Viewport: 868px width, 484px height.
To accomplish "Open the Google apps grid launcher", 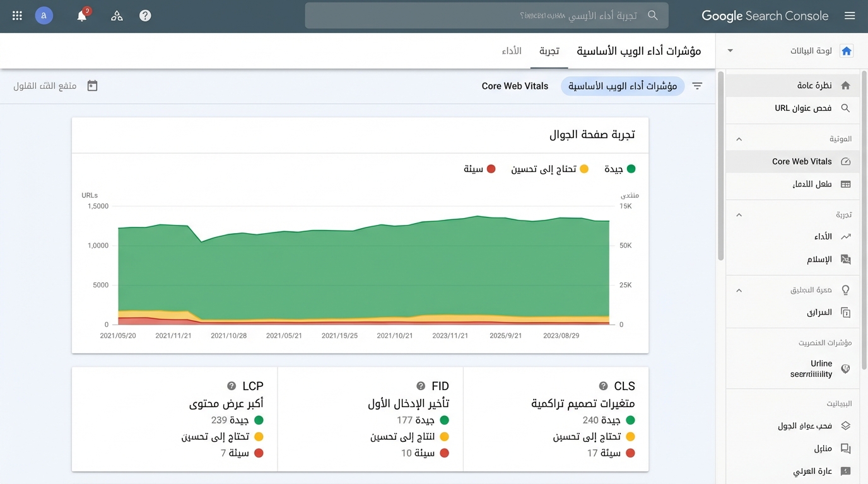I will pyautogui.click(x=17, y=16).
